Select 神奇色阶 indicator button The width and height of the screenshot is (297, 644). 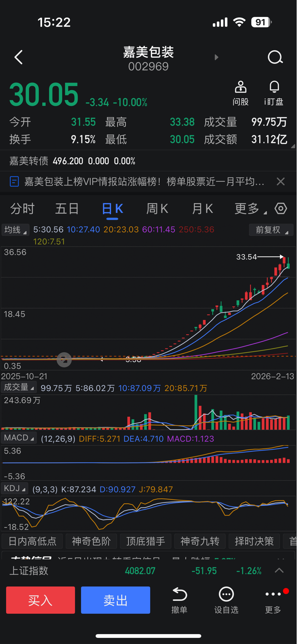91,541
